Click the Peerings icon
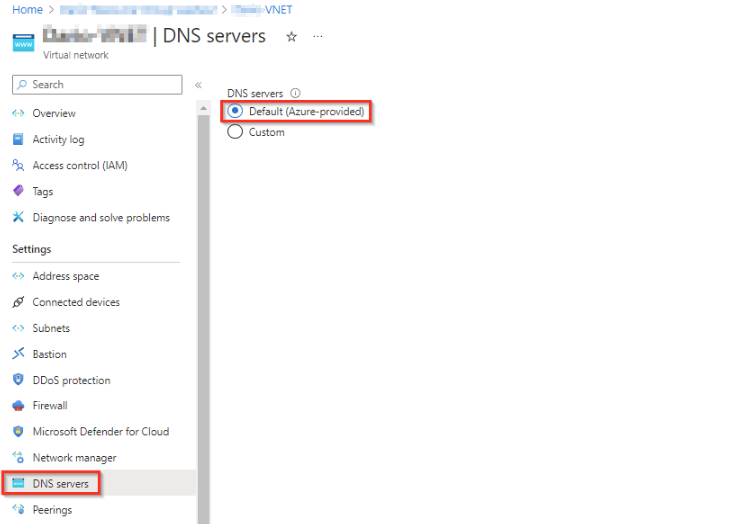This screenshot has width=741, height=524. pos(18,509)
